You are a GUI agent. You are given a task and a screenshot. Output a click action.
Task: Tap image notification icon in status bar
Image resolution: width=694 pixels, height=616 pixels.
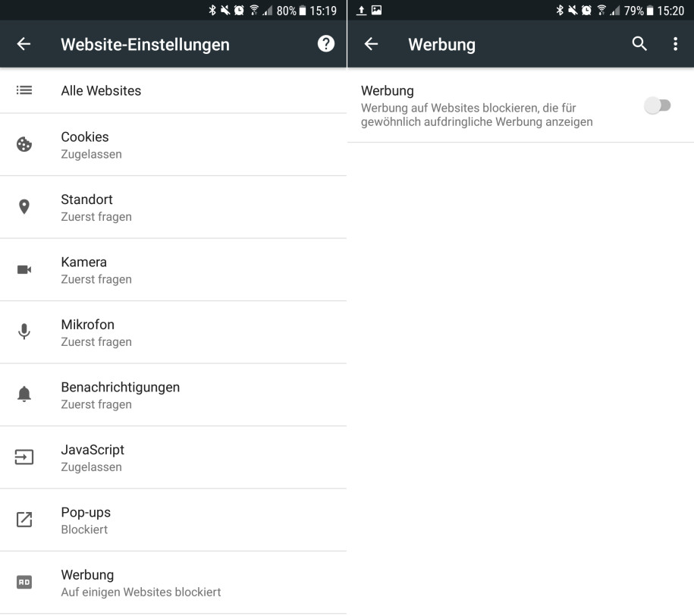[x=376, y=10]
